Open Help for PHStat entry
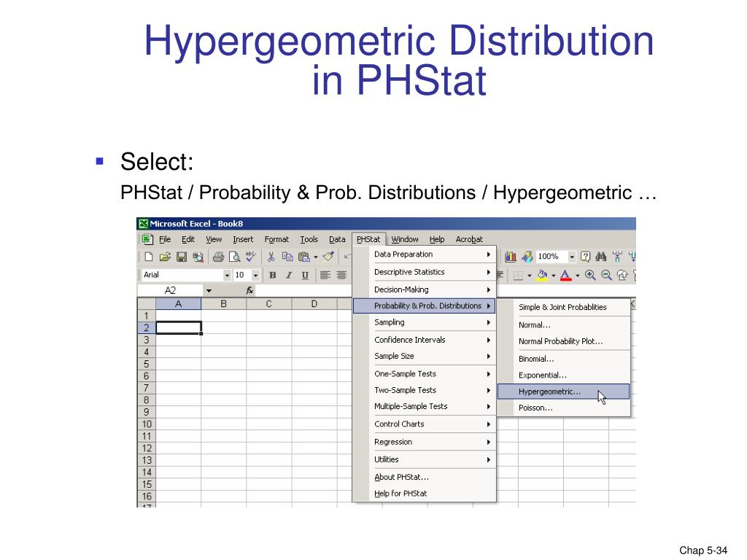The height and width of the screenshot is (560, 747). [x=424, y=494]
